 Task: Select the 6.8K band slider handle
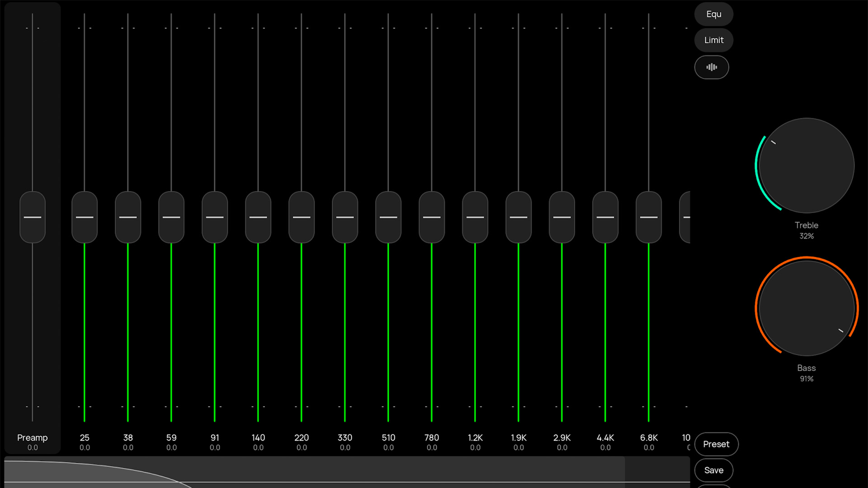pos(649,217)
